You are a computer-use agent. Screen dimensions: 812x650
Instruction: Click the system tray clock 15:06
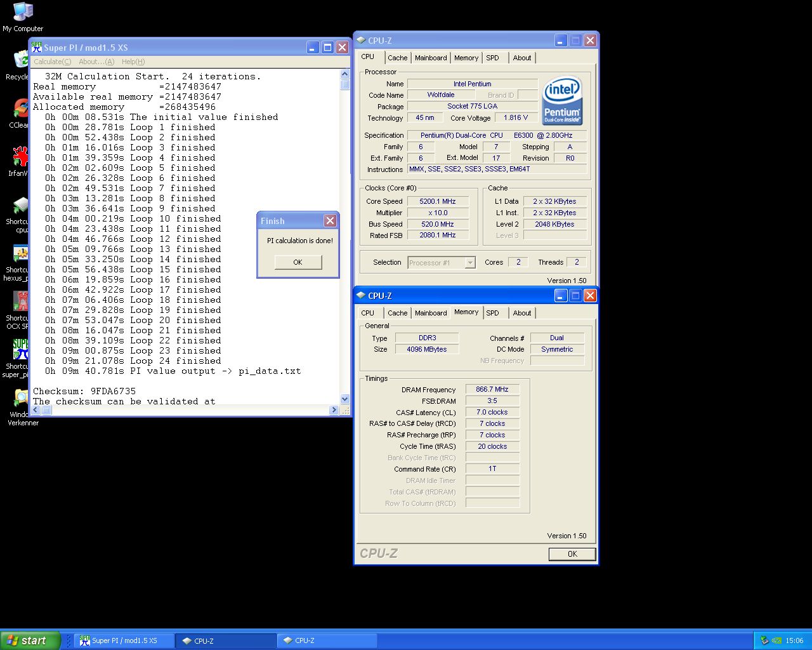point(794,640)
